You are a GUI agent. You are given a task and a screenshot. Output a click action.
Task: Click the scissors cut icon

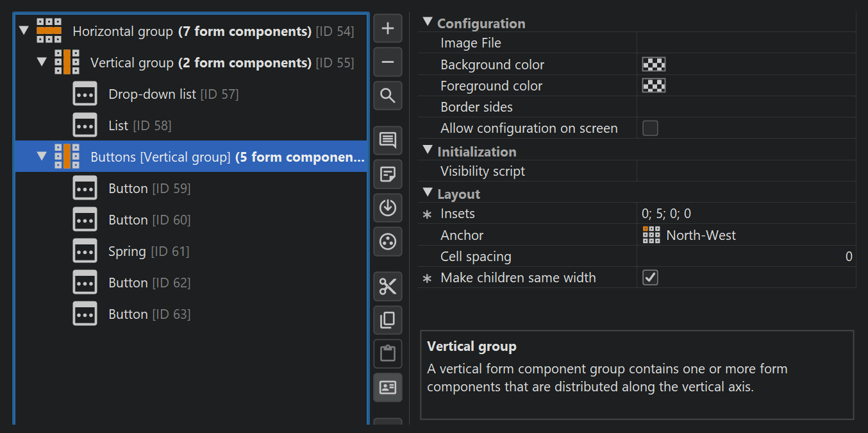click(x=388, y=286)
